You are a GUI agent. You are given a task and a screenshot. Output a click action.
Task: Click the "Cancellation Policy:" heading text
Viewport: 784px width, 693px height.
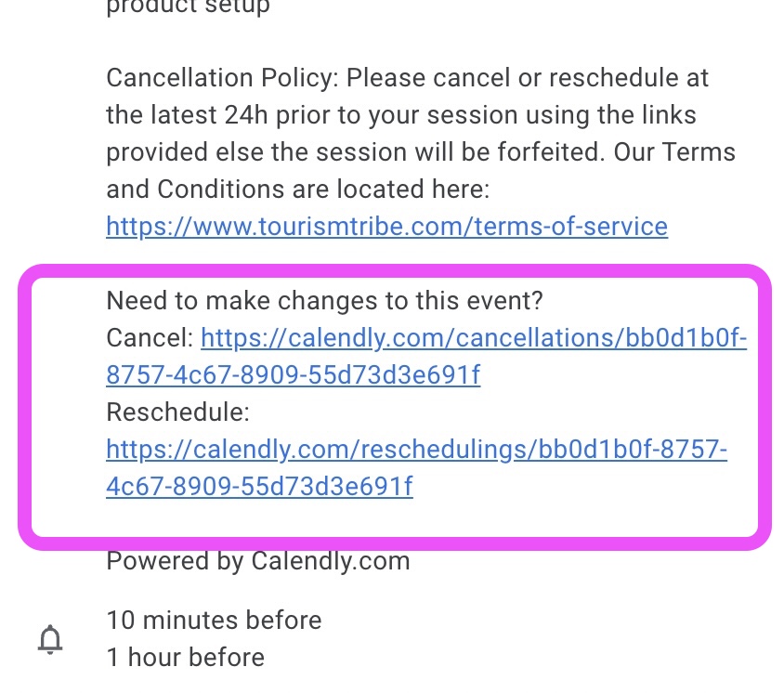pyautogui.click(x=223, y=78)
